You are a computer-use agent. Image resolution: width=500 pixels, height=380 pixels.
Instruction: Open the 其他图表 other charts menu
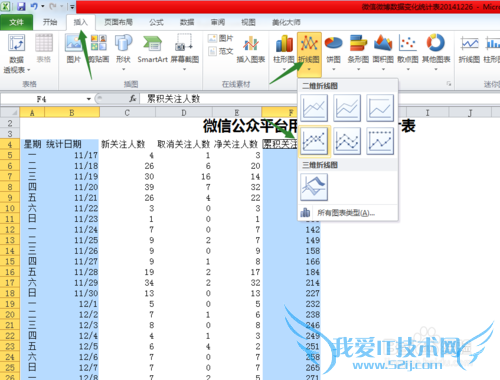click(x=436, y=53)
